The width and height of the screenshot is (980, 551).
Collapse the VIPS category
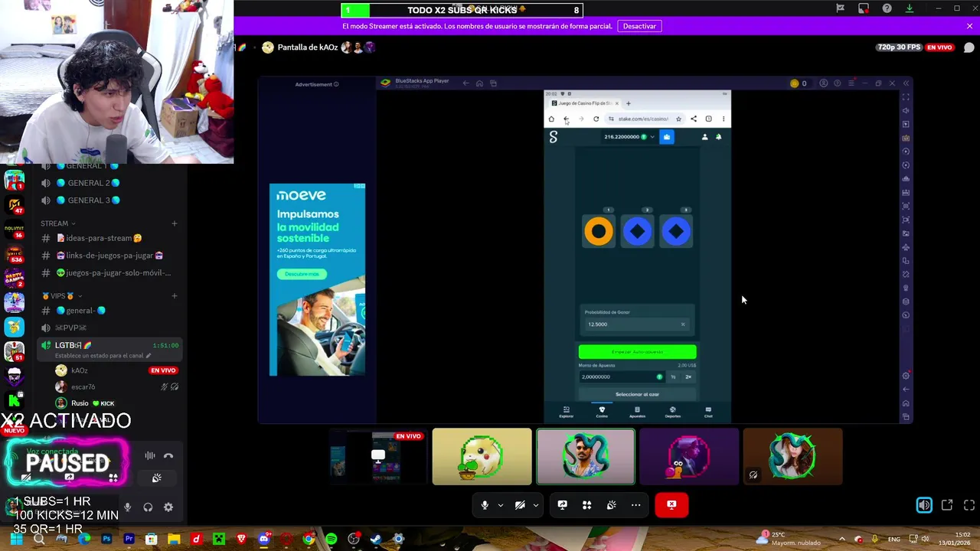[x=61, y=296]
